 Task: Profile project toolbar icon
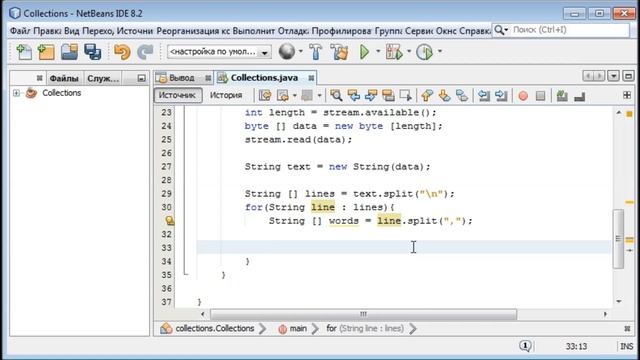[x=424, y=52]
